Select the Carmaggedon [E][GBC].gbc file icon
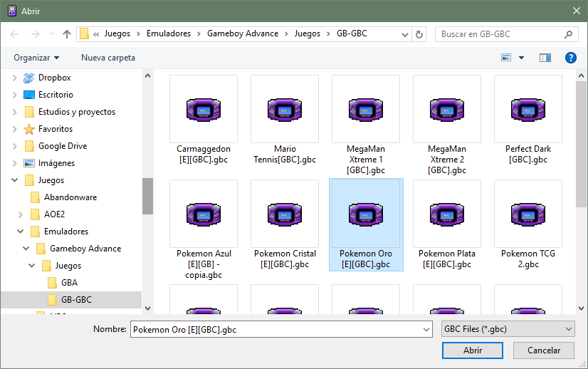 point(204,109)
